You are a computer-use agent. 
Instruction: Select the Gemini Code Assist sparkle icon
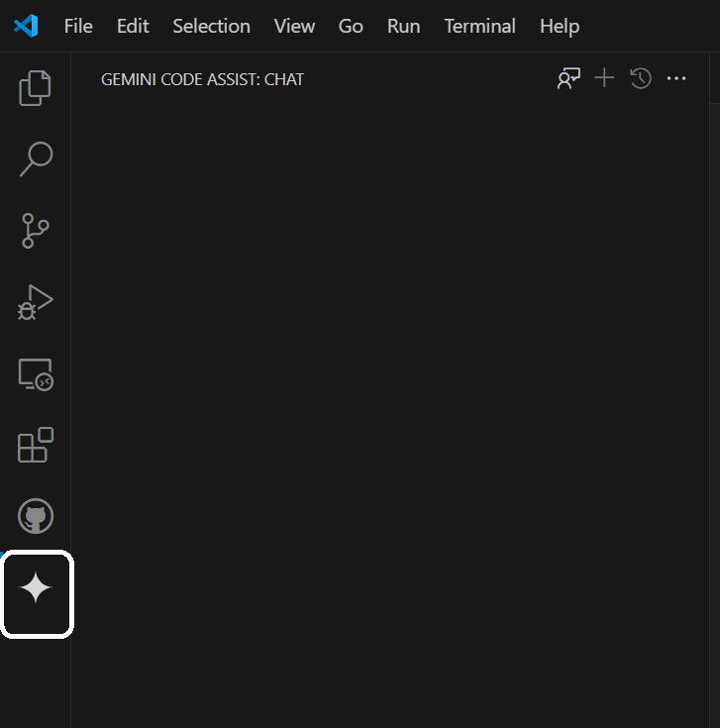pos(36,589)
